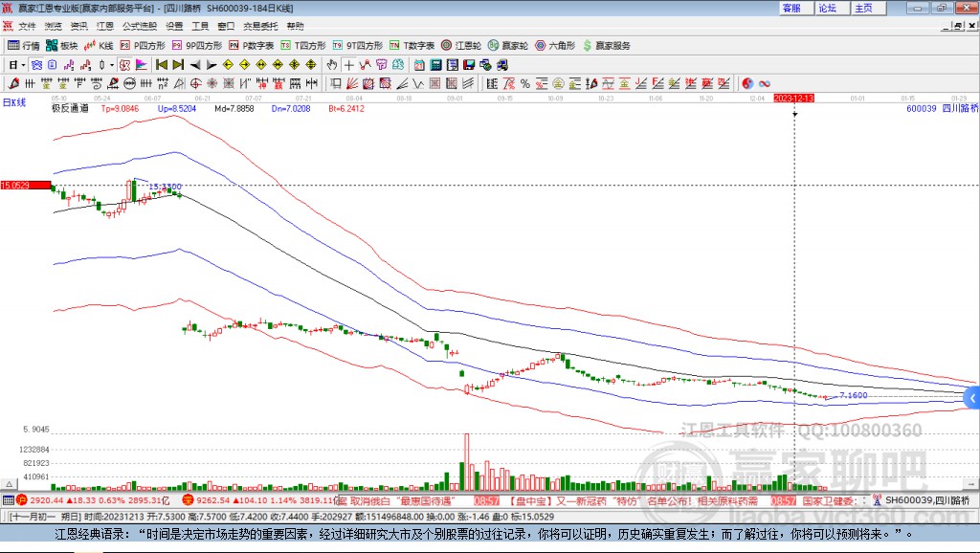Click the 客服 customer service button

click(791, 8)
